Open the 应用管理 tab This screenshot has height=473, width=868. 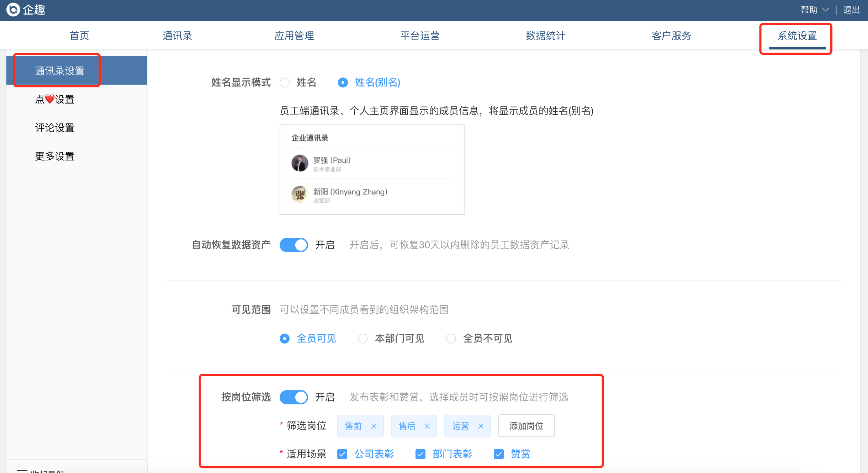pos(294,36)
